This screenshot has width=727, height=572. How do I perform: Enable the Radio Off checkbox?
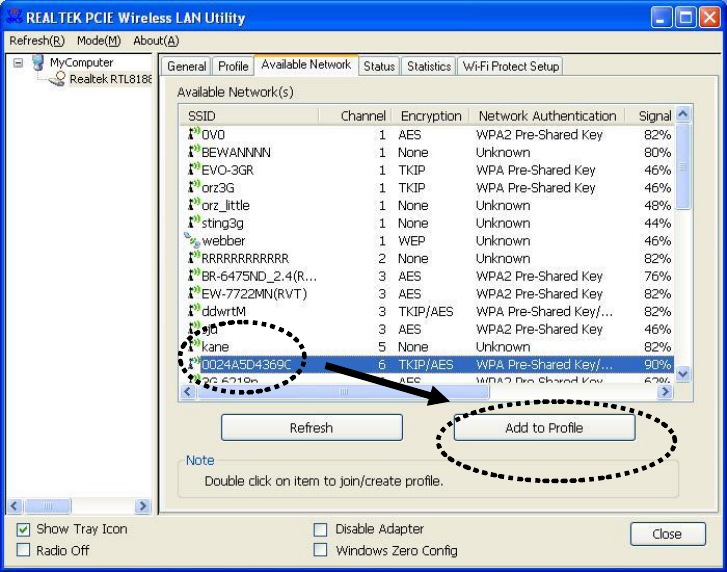[x=23, y=550]
